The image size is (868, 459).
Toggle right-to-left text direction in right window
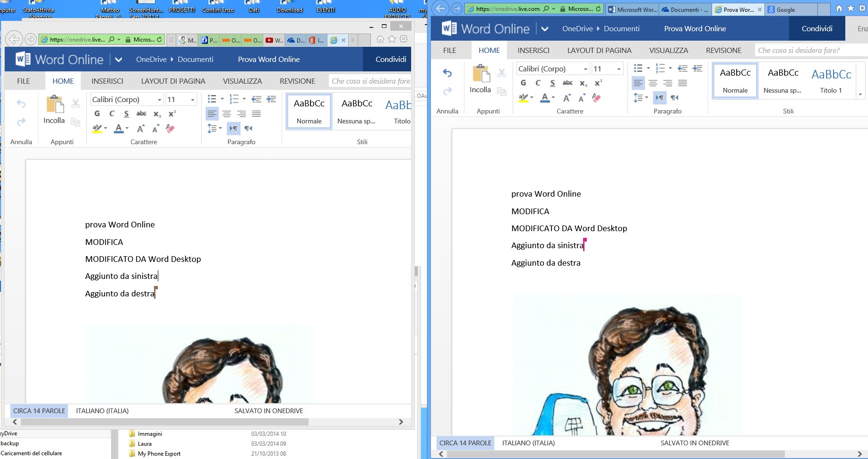[674, 98]
